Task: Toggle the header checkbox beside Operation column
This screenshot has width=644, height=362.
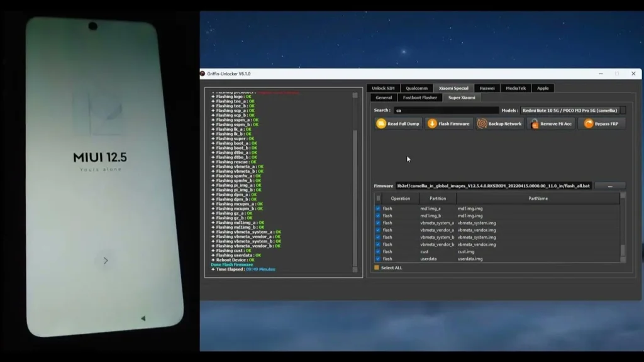Action: click(x=378, y=198)
